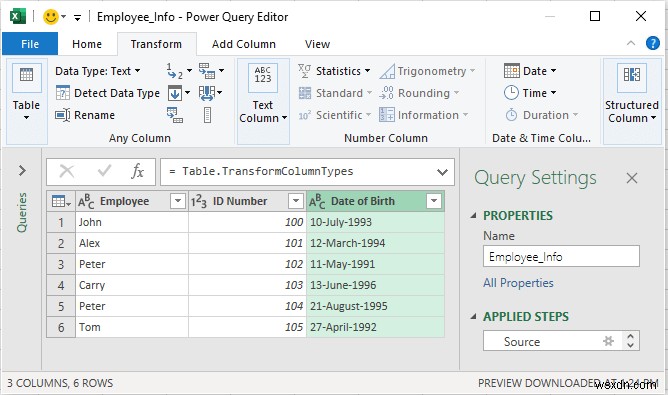The height and width of the screenshot is (395, 668).
Task: Click the Replace Values icon
Action: [175, 71]
